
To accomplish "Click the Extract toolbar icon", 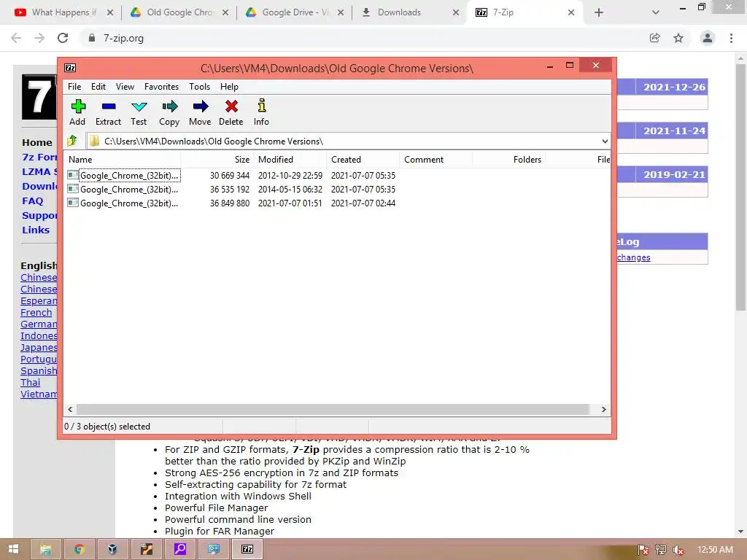I will click(108, 112).
